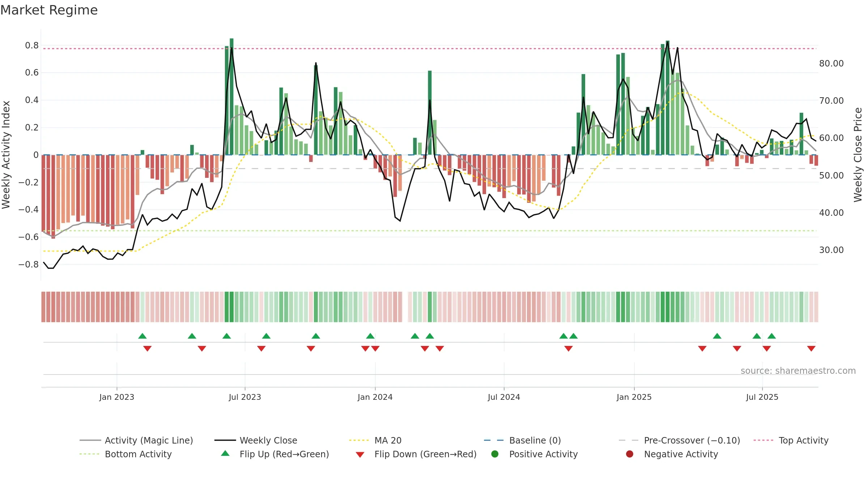
Task: Toggle Baseline (0) legend entry
Action: click(x=522, y=440)
